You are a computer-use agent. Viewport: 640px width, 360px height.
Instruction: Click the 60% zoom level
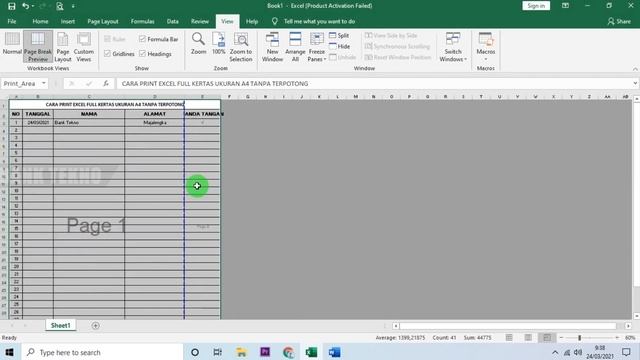coord(630,338)
